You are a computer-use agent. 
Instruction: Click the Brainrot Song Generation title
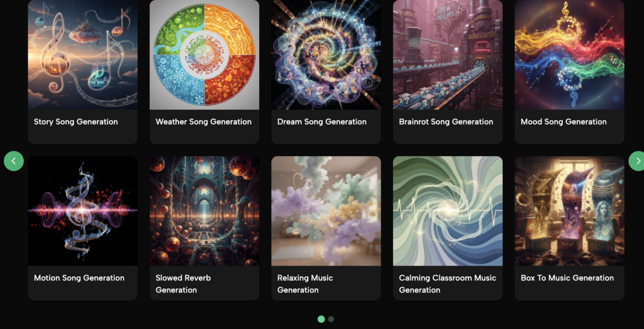click(446, 121)
